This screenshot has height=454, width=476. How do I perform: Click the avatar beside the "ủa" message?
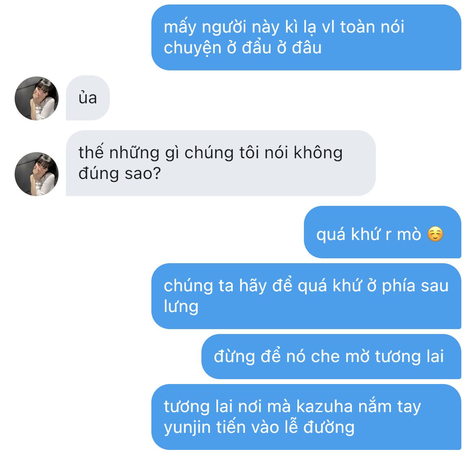[37, 98]
